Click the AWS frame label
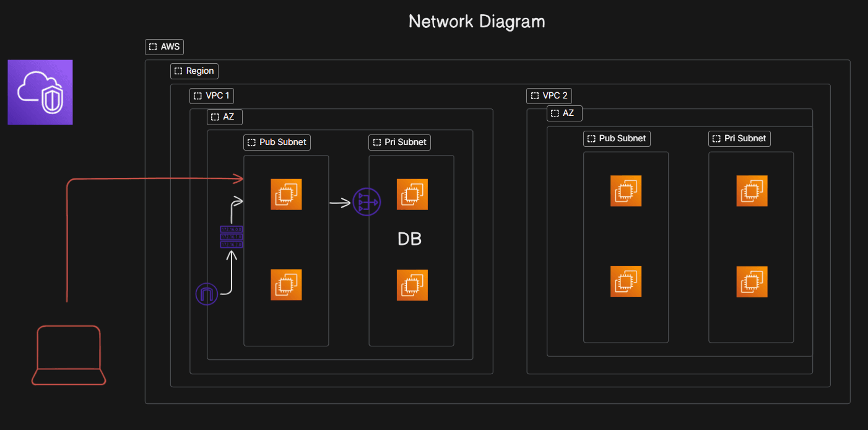 click(164, 46)
